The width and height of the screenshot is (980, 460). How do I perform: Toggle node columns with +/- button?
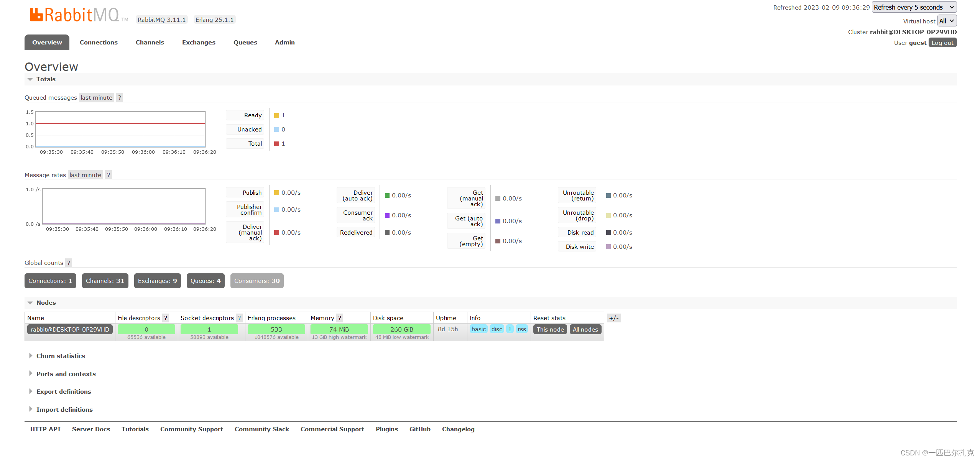point(613,318)
